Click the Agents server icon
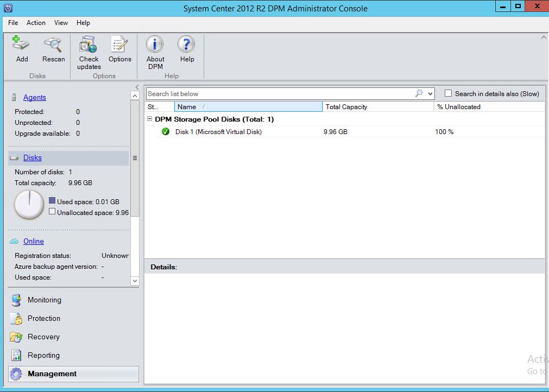This screenshot has height=392, width=549. [14, 97]
